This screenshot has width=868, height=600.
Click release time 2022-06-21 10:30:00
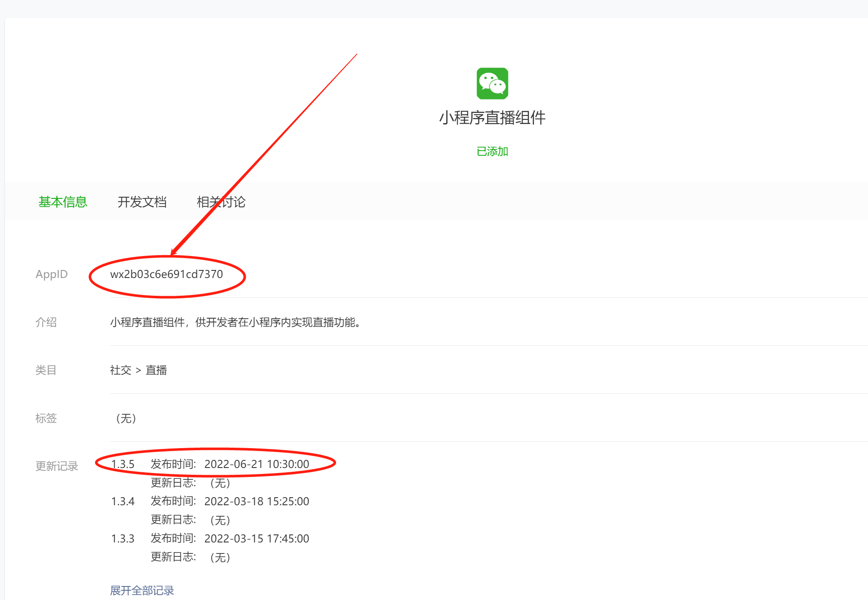coord(257,464)
